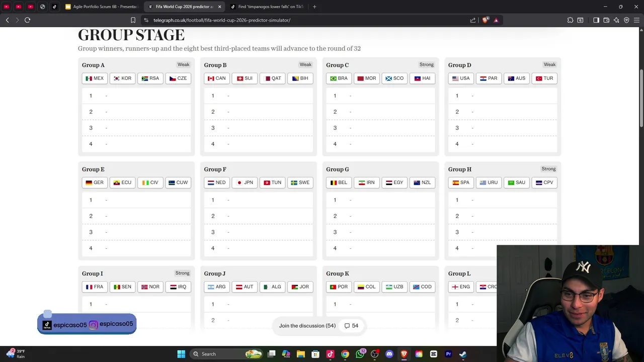The image size is (644, 362).
Task: Toggle the browser sidebar panel icon
Action: 596,20
